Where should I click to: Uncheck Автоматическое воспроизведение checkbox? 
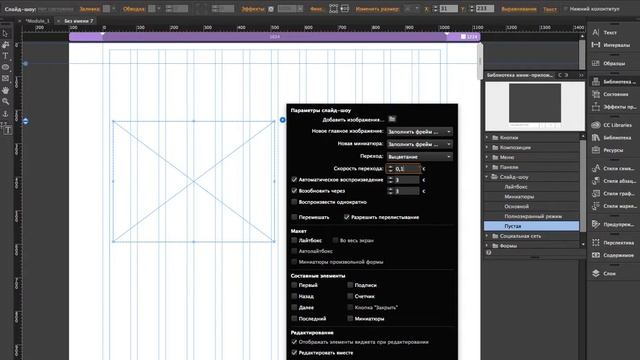pyautogui.click(x=294, y=180)
